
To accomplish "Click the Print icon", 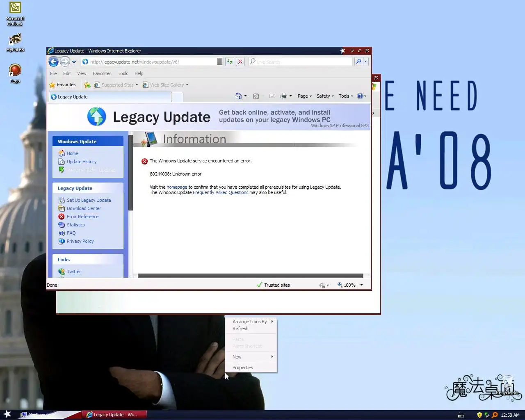I will click(x=283, y=96).
